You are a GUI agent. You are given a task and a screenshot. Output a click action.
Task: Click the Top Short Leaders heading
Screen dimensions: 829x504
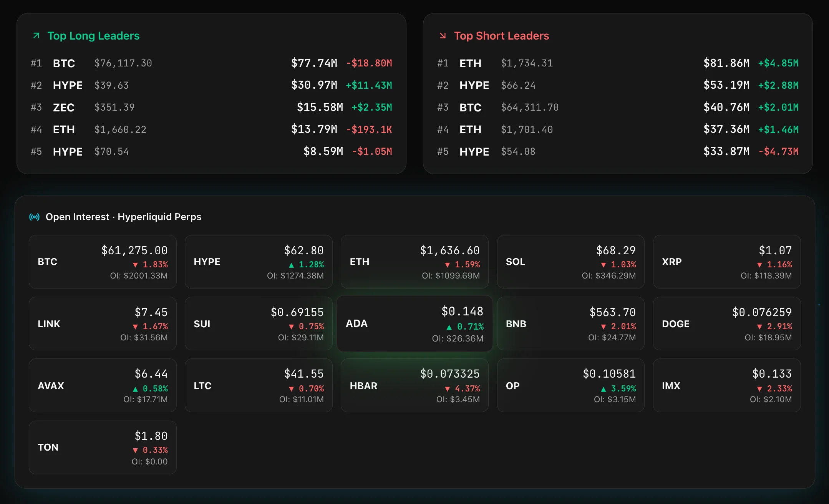[501, 36]
